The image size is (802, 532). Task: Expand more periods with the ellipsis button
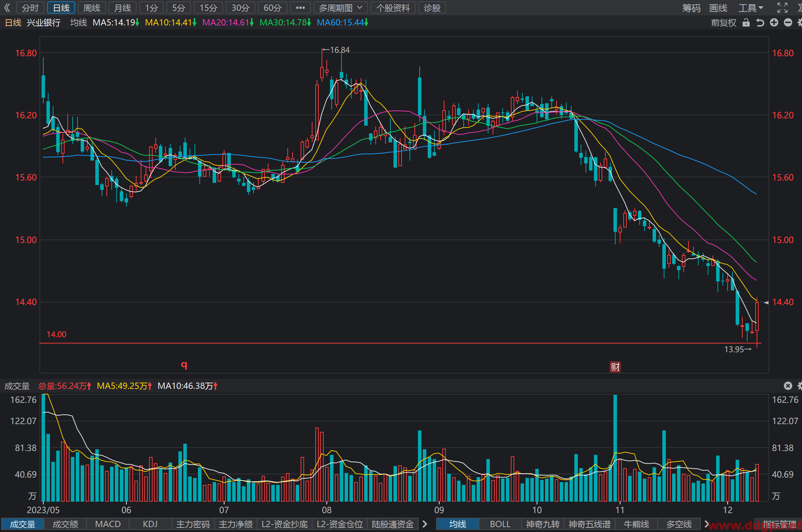pyautogui.click(x=300, y=8)
